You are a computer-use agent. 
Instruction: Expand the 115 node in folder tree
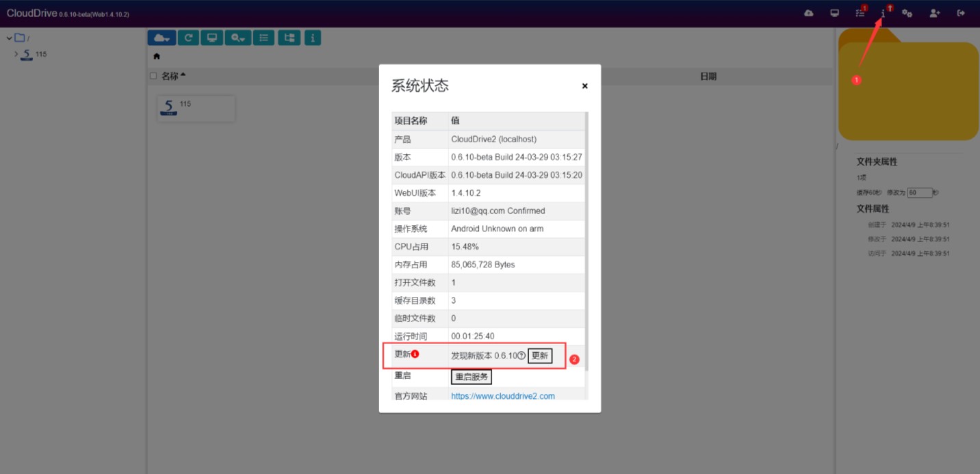tap(16, 54)
